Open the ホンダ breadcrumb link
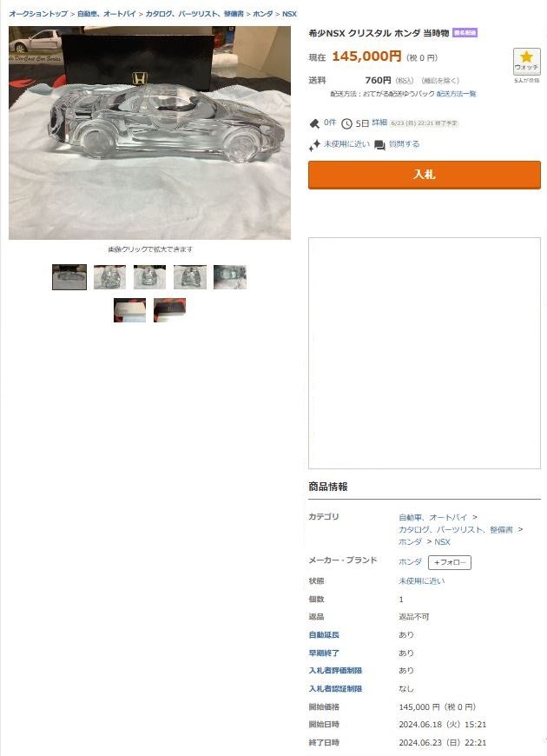 coord(263,14)
